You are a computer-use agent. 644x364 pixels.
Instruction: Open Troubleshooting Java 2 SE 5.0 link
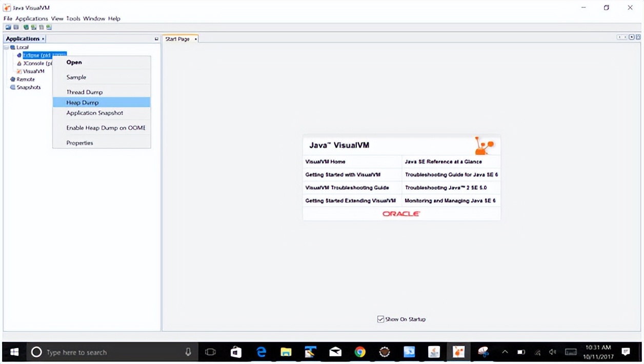[x=446, y=188]
